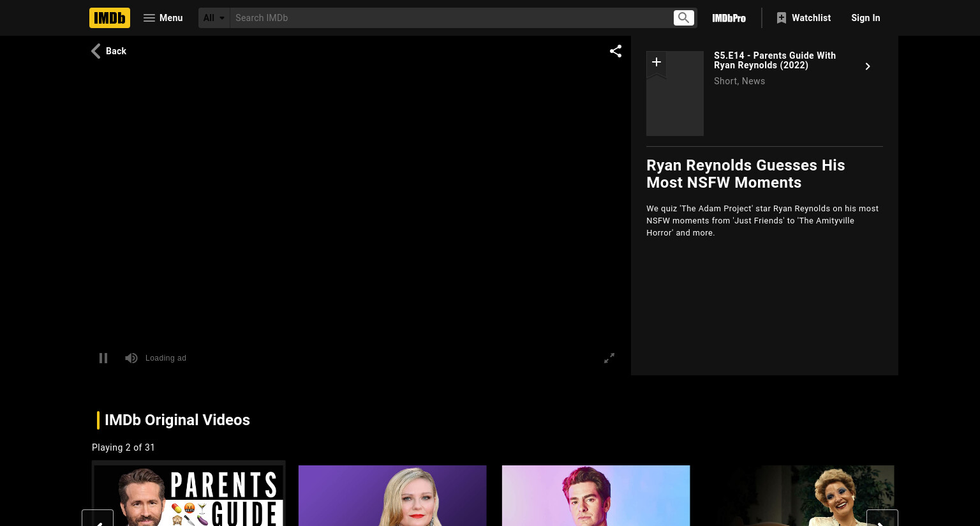Focus the Search IMDb input field
Viewport: 980px width, 526px height.
coord(450,18)
